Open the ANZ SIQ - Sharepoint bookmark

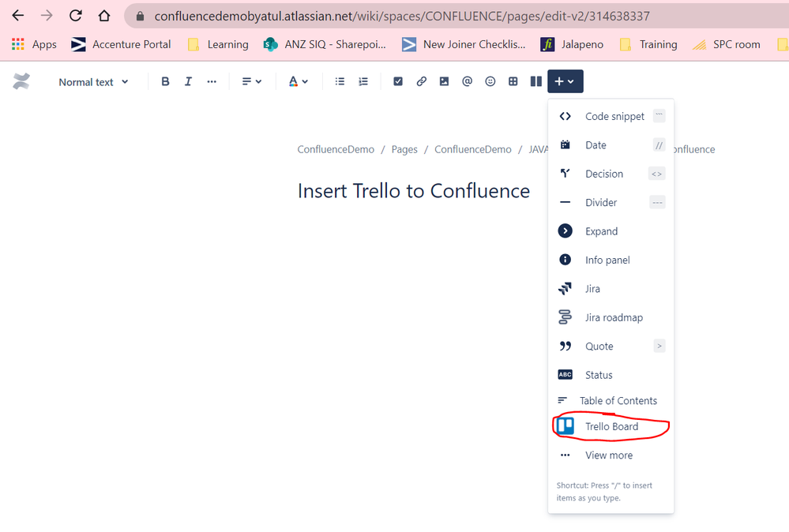tap(325, 44)
